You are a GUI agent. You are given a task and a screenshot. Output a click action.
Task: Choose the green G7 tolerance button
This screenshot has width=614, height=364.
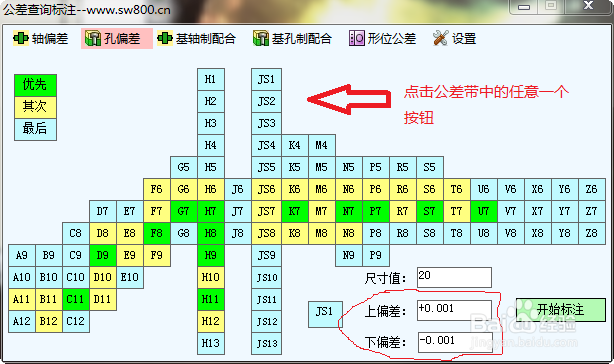184,211
